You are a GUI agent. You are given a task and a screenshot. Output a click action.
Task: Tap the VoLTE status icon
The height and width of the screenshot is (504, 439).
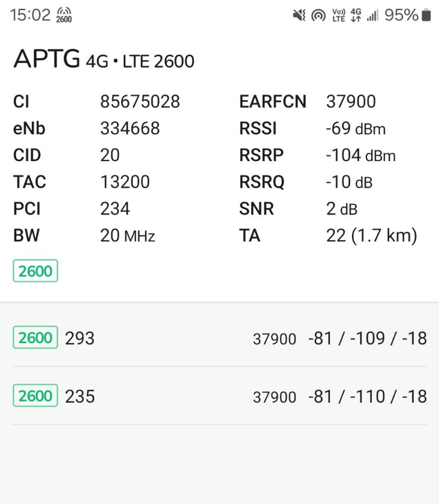(x=339, y=15)
